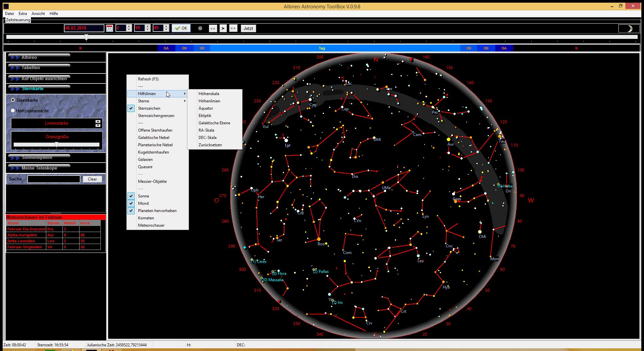Click the Suche search input field
This screenshot has width=644, height=351.
click(x=54, y=179)
